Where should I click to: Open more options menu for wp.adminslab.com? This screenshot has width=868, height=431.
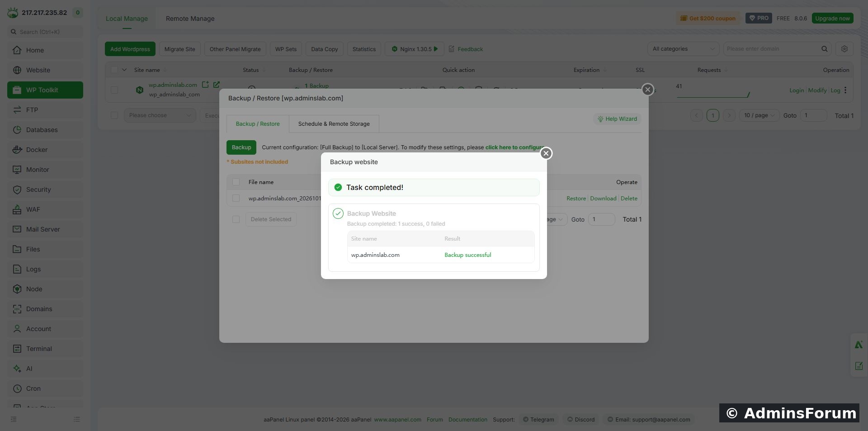[x=845, y=90]
